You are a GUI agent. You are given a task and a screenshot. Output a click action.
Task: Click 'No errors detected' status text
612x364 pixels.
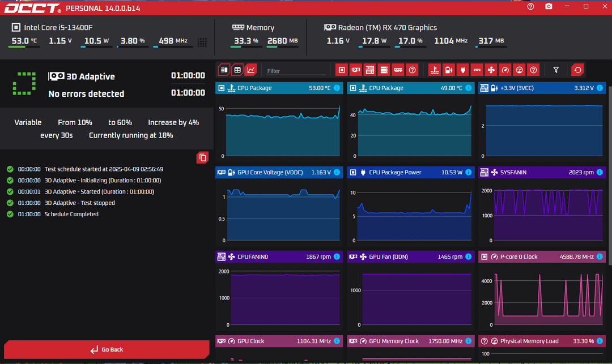pyautogui.click(x=86, y=94)
